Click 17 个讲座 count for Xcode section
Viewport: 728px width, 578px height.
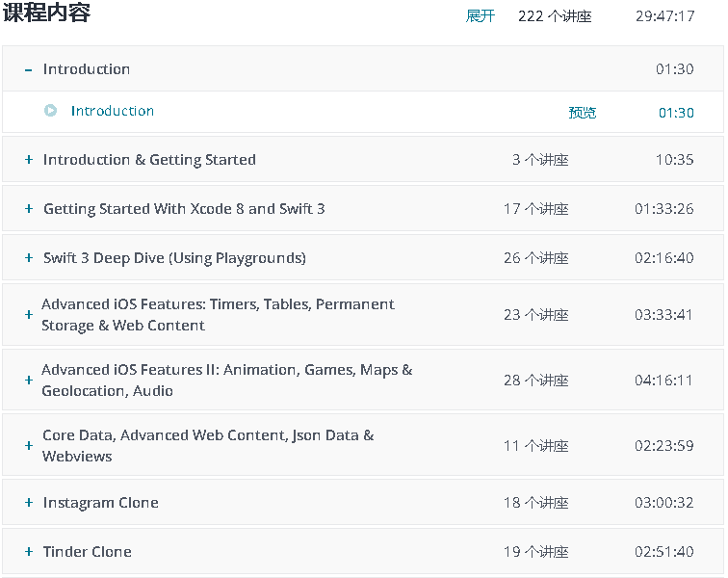[535, 209]
